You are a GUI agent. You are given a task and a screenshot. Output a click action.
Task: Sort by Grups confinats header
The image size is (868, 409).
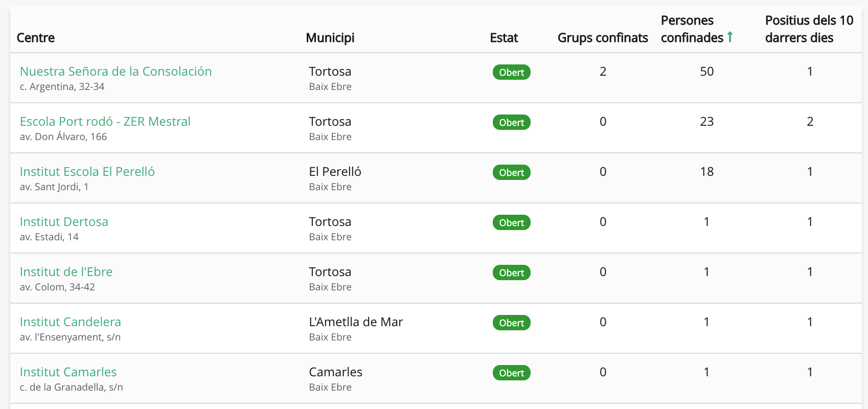[x=603, y=38]
